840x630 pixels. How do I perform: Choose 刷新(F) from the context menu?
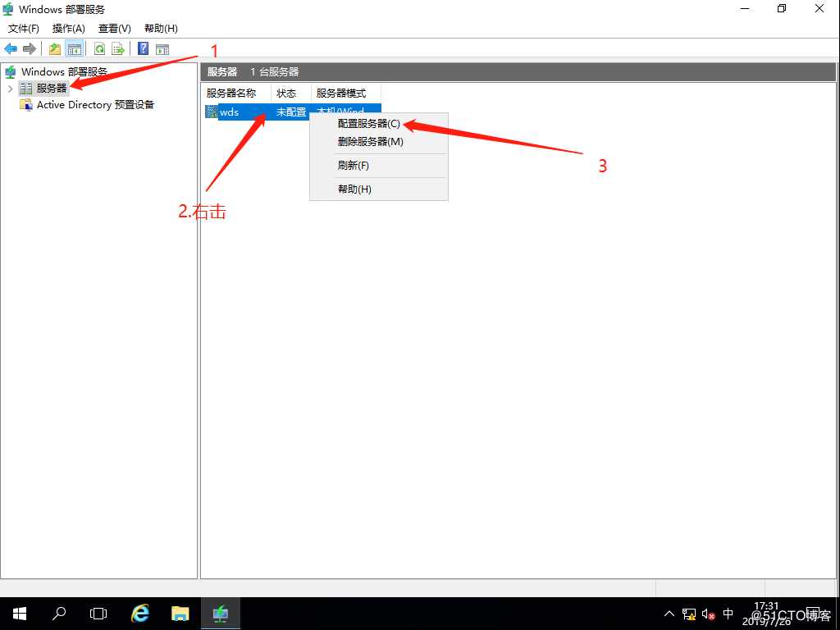379,166
